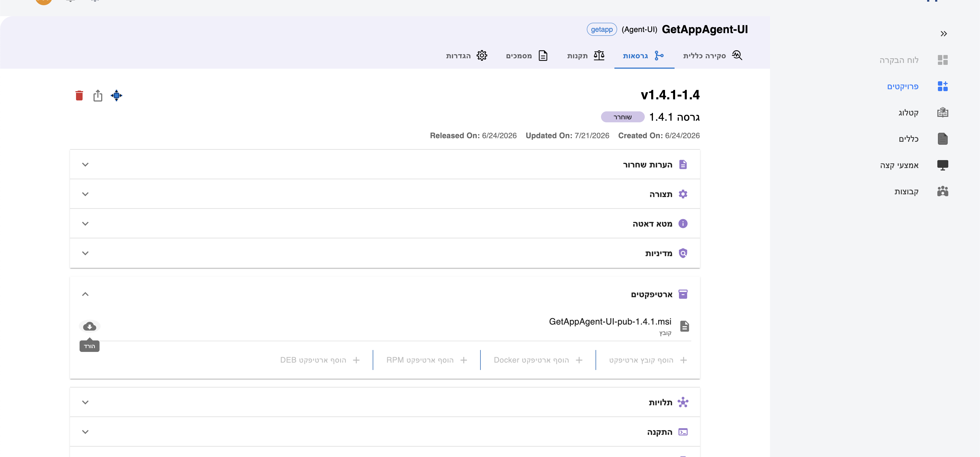
Task: Expand the configuration section (תצורה)
Action: tap(85, 194)
